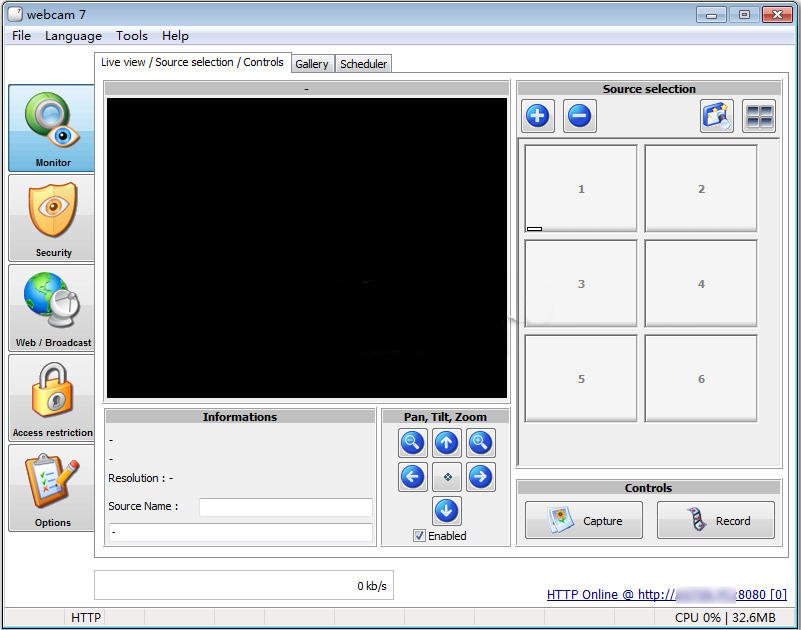Maximize the webcam 7 window
Image resolution: width=801 pixels, height=630 pixels.
pyautogui.click(x=744, y=14)
